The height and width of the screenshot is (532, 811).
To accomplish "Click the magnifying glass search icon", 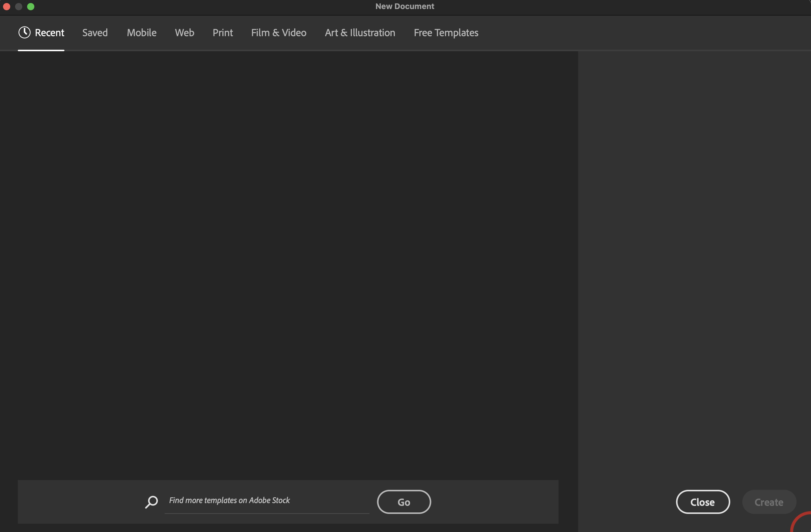I will [x=152, y=502].
